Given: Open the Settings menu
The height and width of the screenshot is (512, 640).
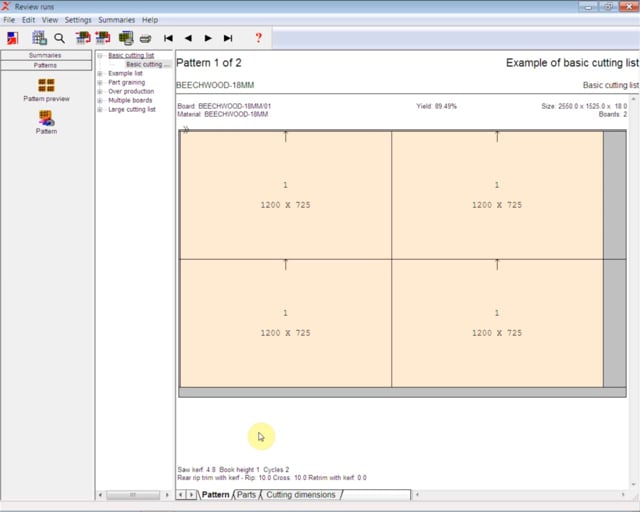Looking at the screenshot, I should click(x=78, y=20).
